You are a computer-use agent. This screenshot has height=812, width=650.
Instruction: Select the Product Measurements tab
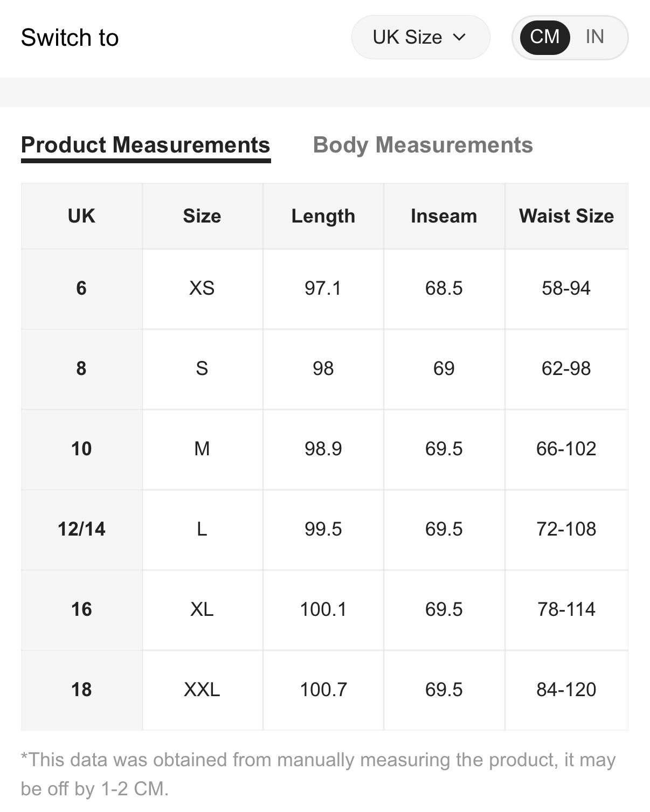pyautogui.click(x=146, y=145)
